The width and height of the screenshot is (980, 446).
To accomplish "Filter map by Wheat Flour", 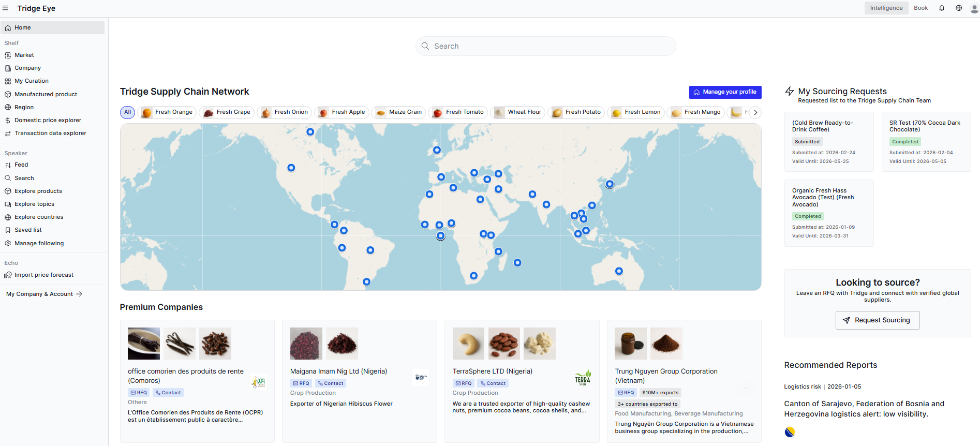I will pyautogui.click(x=518, y=112).
